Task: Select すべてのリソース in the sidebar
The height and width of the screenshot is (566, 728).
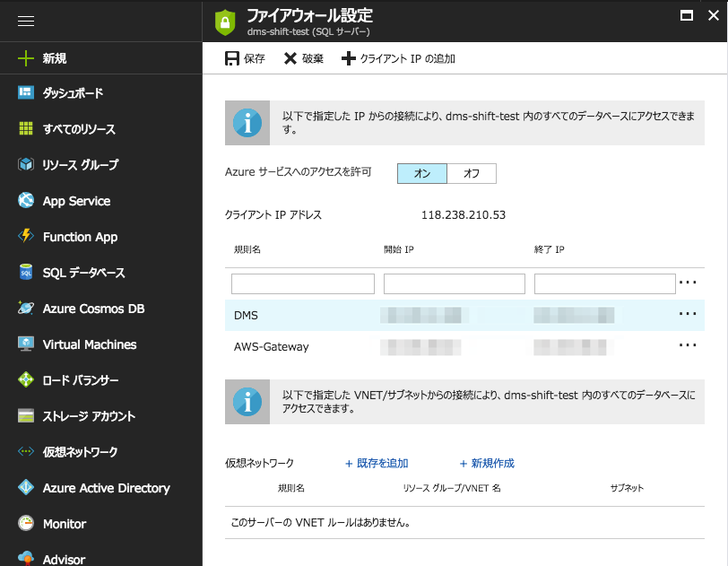Action: pyautogui.click(x=24, y=129)
